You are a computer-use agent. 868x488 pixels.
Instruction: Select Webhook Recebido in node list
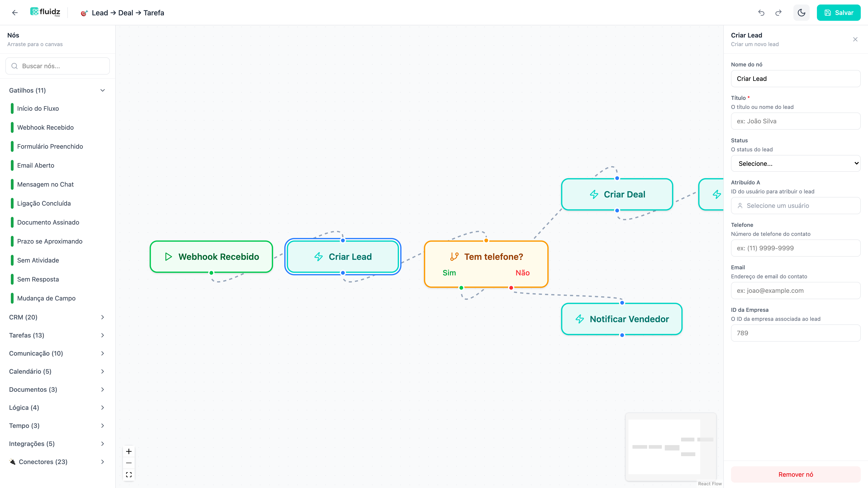point(45,127)
